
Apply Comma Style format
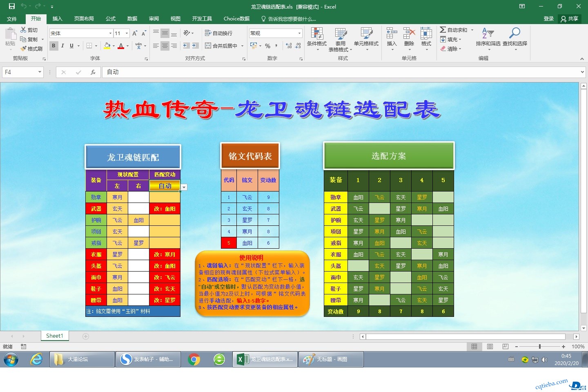click(x=276, y=46)
